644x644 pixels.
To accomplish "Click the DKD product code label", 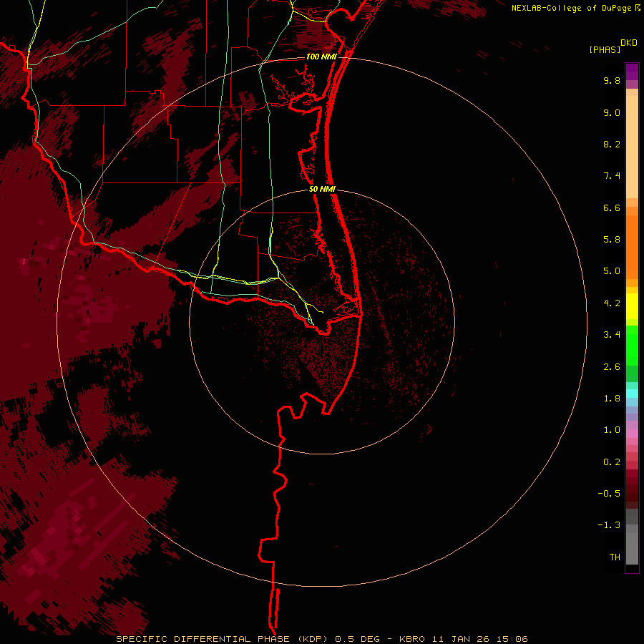I will click(x=629, y=43).
